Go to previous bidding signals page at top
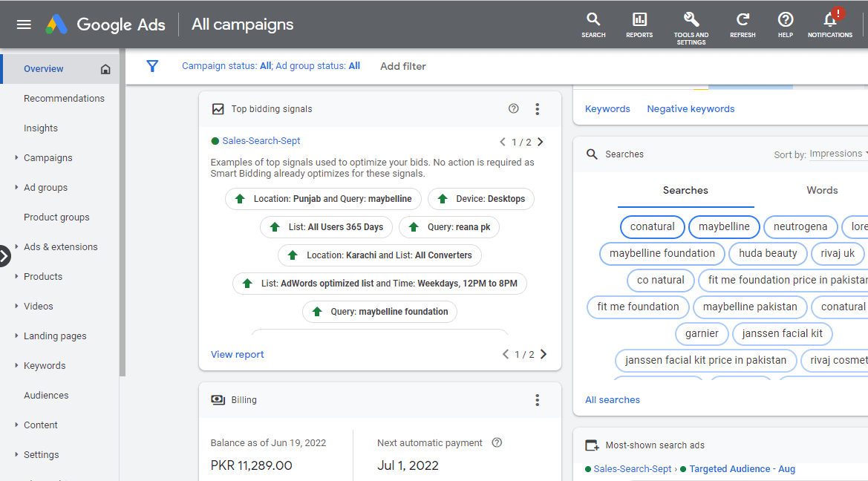The width and height of the screenshot is (868, 481). (503, 142)
